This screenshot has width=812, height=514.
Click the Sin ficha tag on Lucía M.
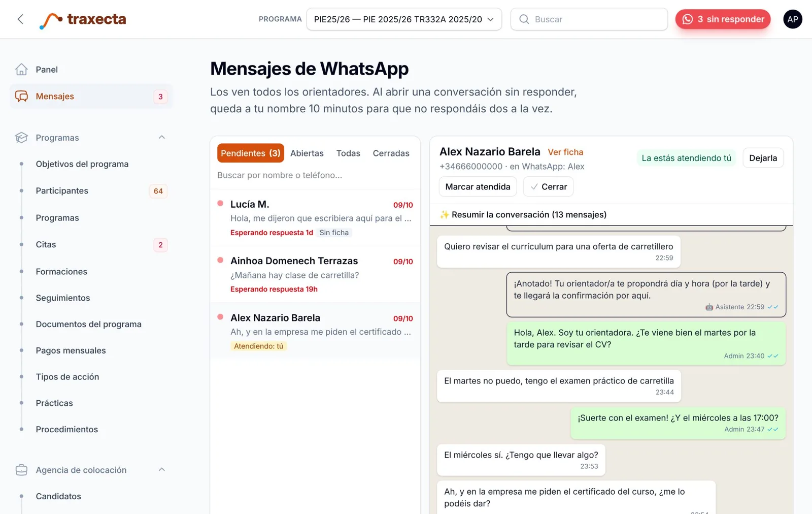click(334, 233)
